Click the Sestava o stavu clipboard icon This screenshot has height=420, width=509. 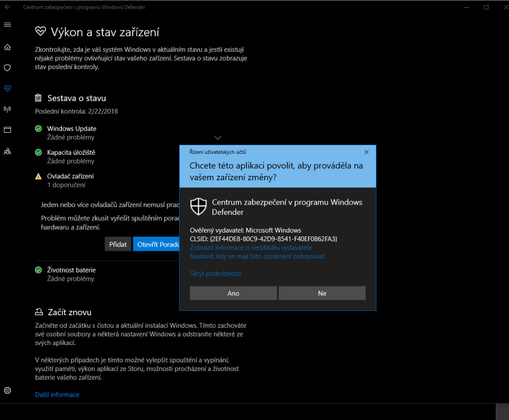[38, 98]
